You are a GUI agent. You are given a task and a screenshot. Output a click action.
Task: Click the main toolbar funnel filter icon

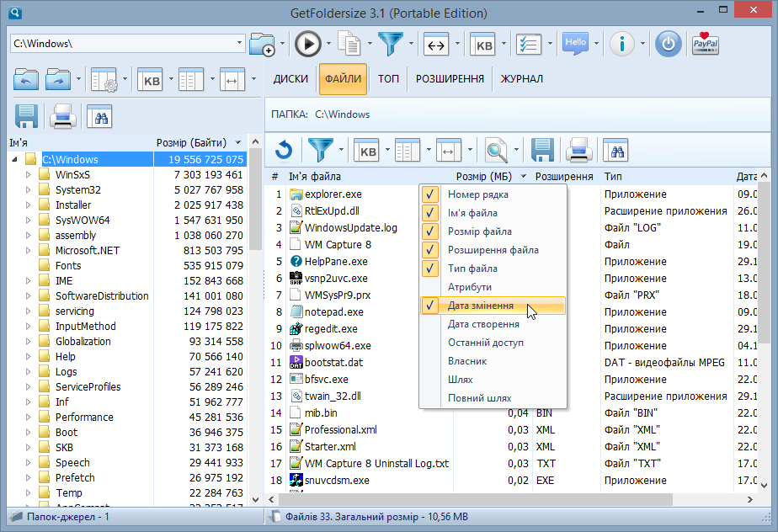pos(391,44)
